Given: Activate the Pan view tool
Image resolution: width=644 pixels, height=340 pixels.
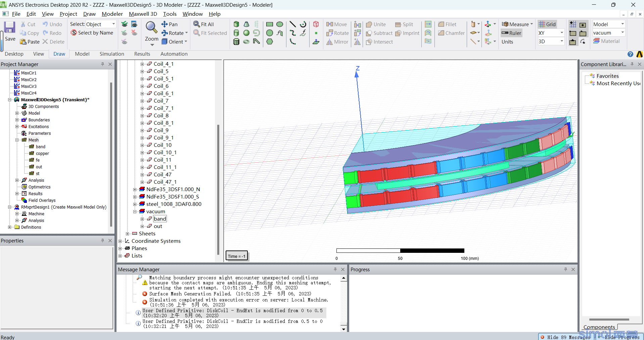Looking at the screenshot, I should click(170, 24).
